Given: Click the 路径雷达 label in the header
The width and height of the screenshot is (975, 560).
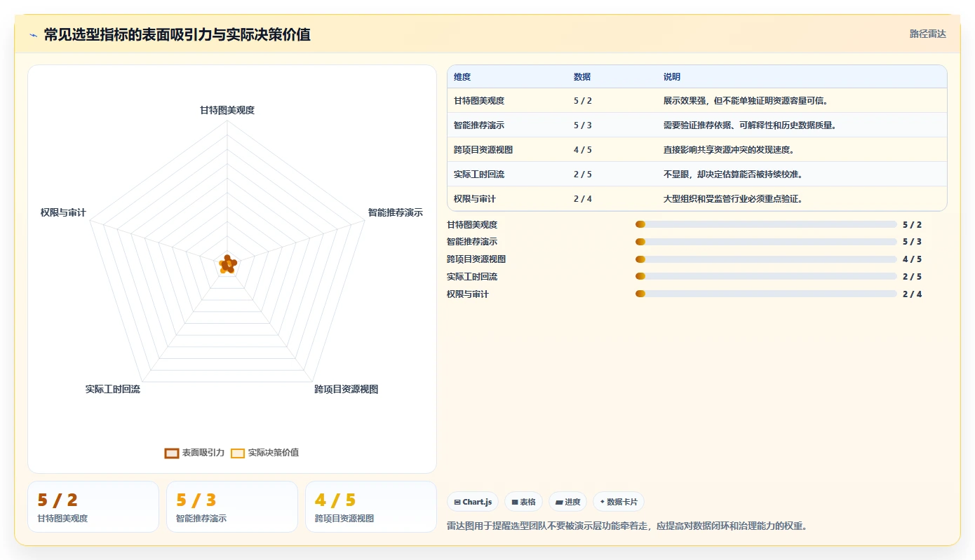Looking at the screenshot, I should coord(927,34).
